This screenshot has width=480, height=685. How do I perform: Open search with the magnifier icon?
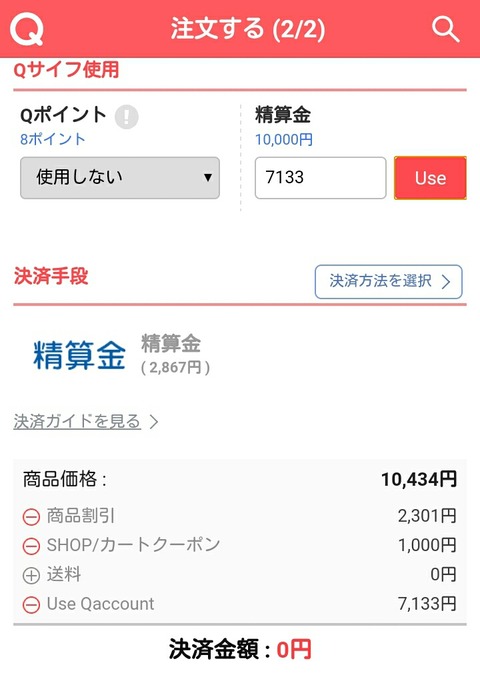coord(445,29)
